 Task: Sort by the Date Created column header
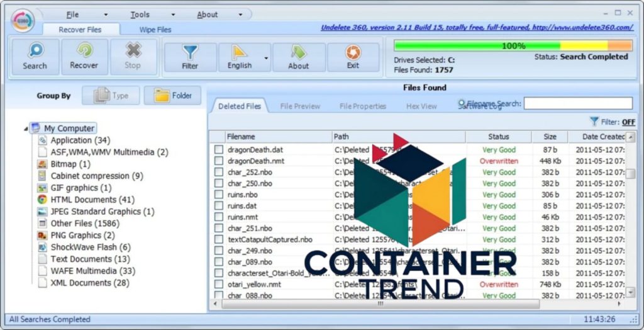(597, 137)
